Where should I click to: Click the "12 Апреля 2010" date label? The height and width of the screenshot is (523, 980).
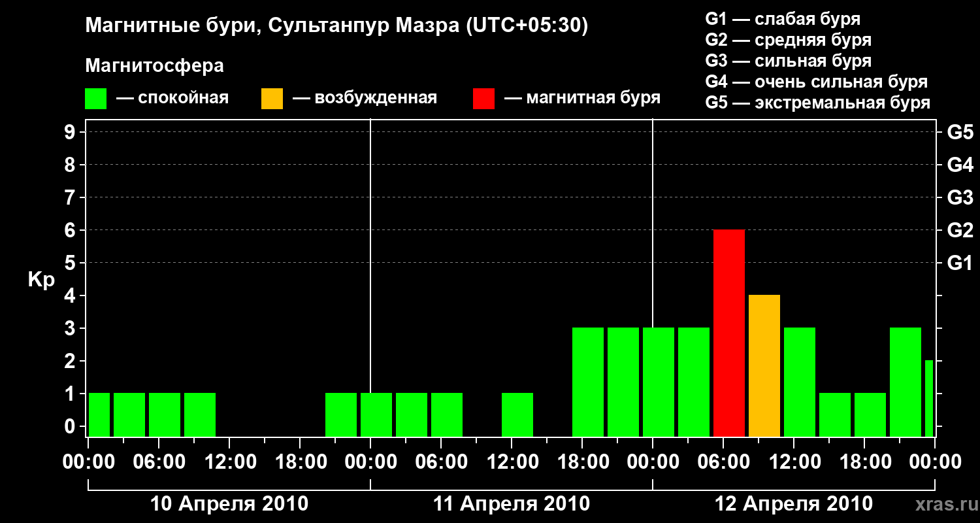click(x=794, y=504)
